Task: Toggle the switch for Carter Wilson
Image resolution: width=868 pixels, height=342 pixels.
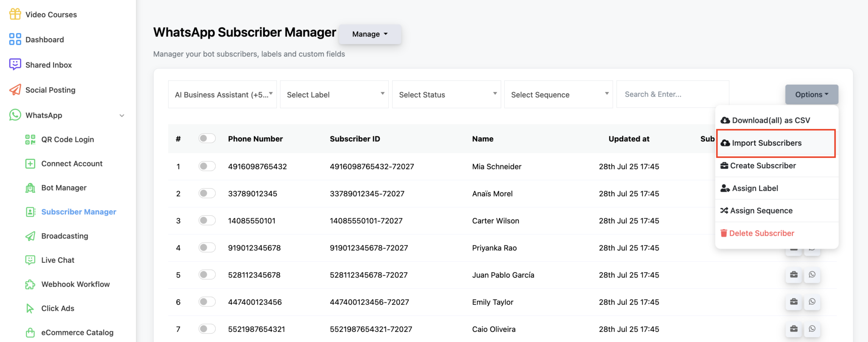Action: pos(207,220)
